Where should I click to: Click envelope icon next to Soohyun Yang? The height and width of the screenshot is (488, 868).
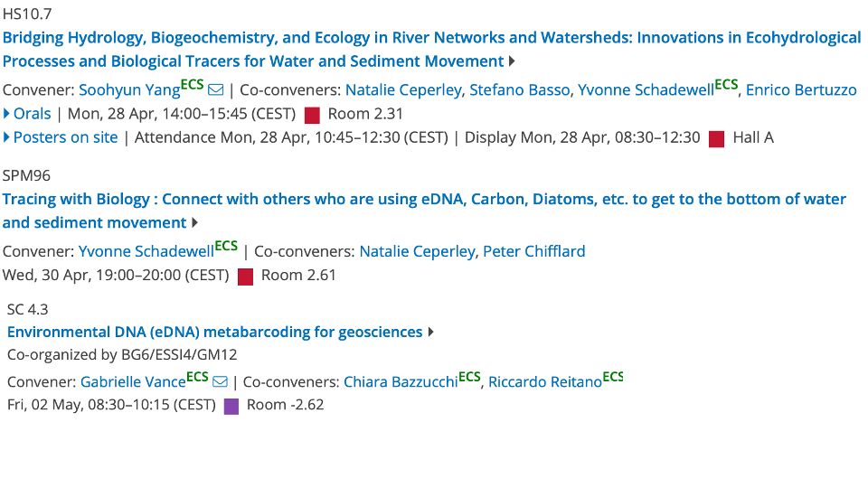[215, 89]
